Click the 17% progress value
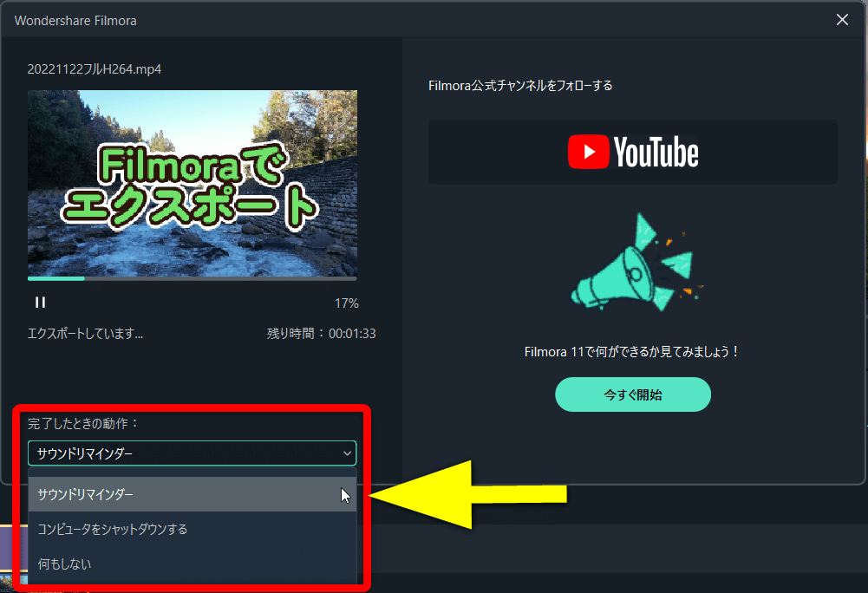Screen dimensions: 868x593 point(347,303)
